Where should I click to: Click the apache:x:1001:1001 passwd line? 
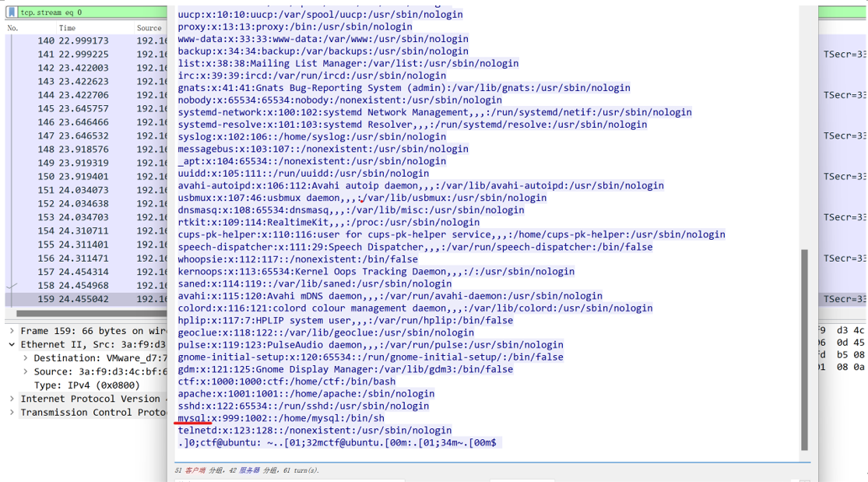tap(306, 394)
